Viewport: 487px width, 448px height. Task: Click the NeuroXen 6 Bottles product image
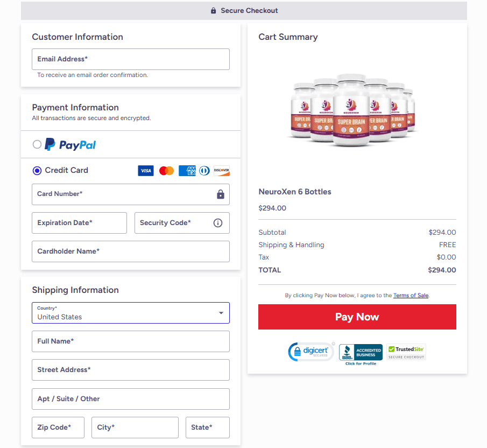(352, 110)
